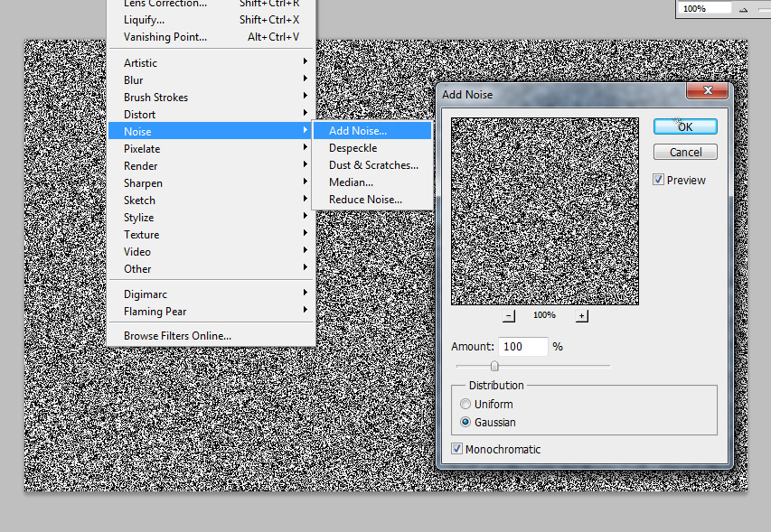Viewport: 771px width, 532px height.
Task: Zoom out the noise preview with minus button
Action: click(509, 315)
